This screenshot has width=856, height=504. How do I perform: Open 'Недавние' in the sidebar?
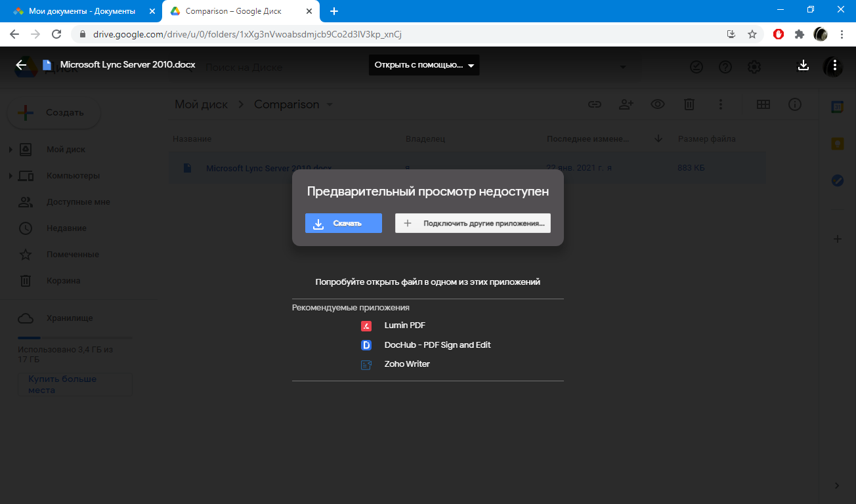(66, 228)
